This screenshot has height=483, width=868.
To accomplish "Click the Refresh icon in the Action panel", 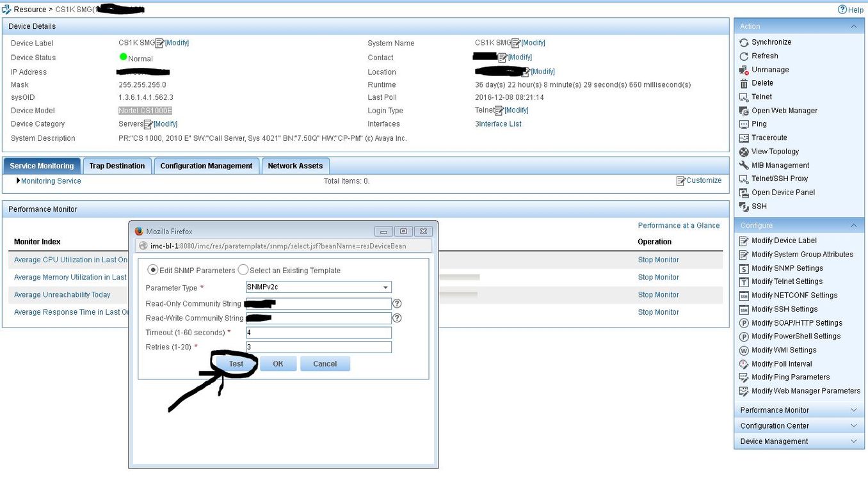I will [x=744, y=56].
